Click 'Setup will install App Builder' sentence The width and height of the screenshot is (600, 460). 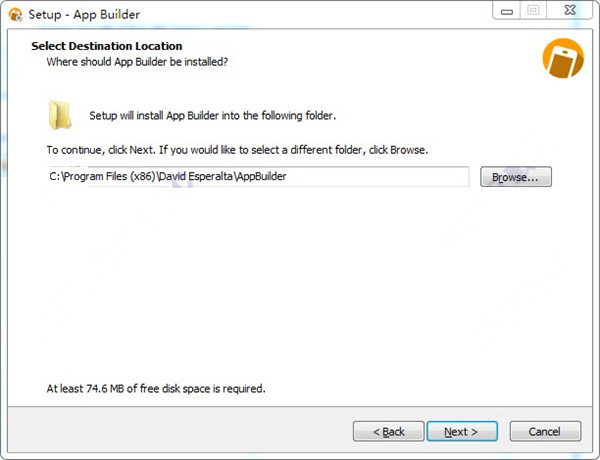tap(213, 115)
